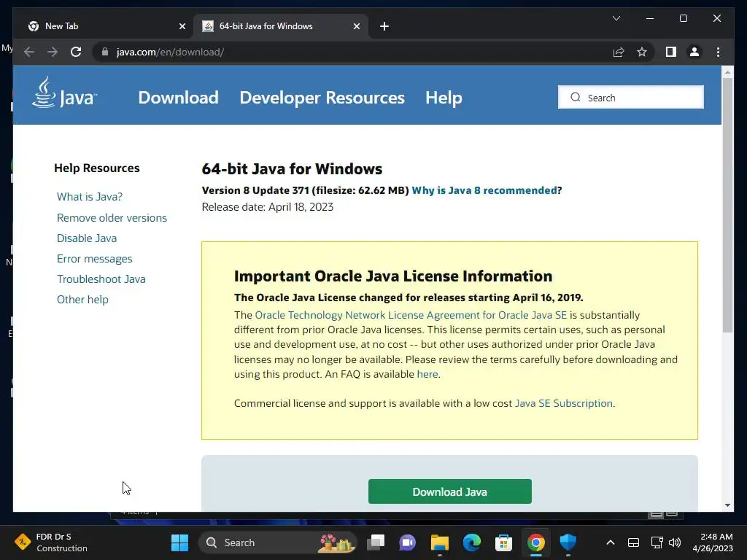Click the Windows taskbar Search box
This screenshot has width=747, height=560.
pos(277,542)
